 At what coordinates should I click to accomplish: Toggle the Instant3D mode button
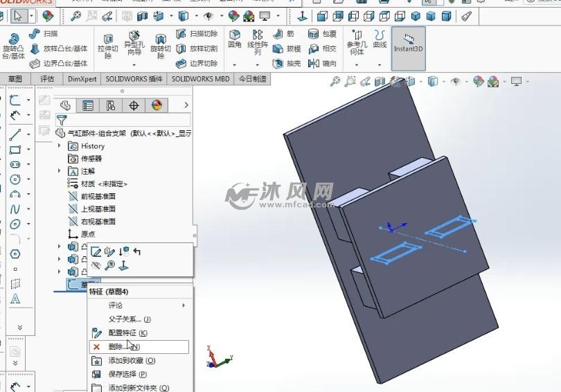tap(408, 48)
